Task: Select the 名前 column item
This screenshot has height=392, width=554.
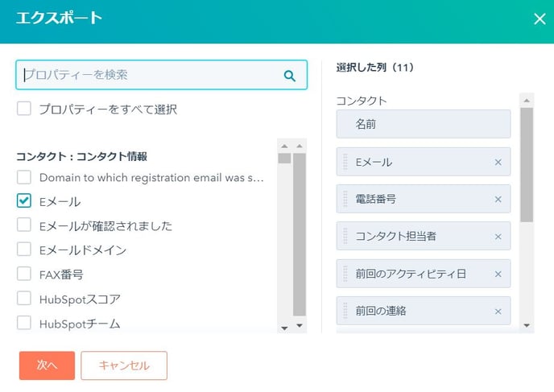Action: pos(424,124)
